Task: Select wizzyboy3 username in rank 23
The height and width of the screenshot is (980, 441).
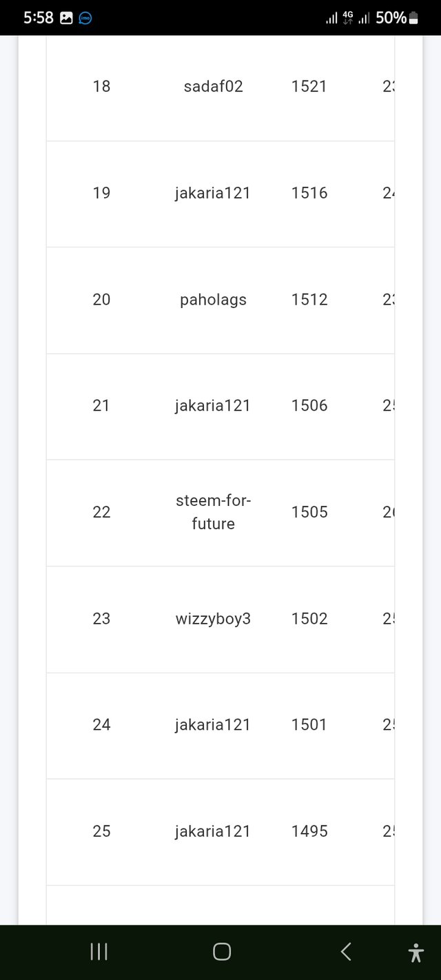Action: (213, 618)
